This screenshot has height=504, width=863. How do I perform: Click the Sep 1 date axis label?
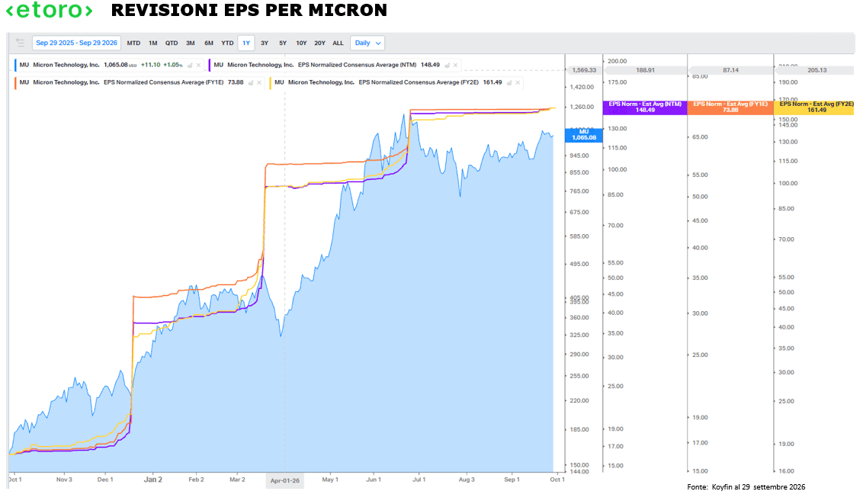coord(512,480)
